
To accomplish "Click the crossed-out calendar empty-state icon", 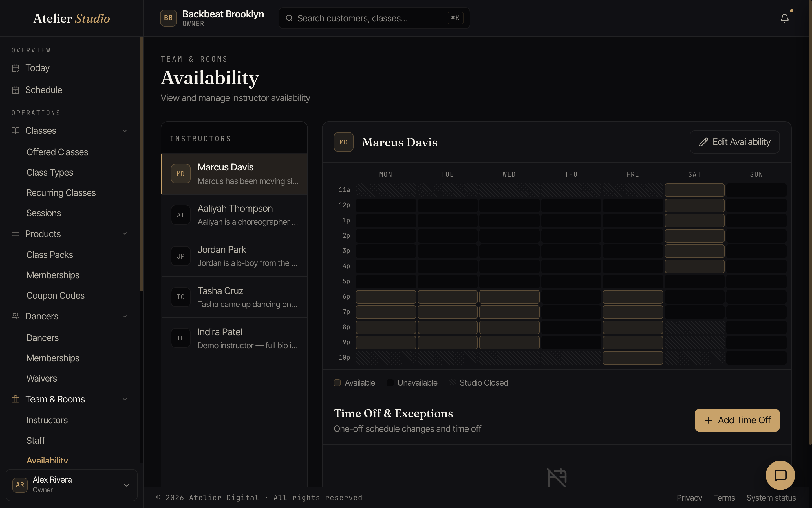I will click(x=557, y=478).
